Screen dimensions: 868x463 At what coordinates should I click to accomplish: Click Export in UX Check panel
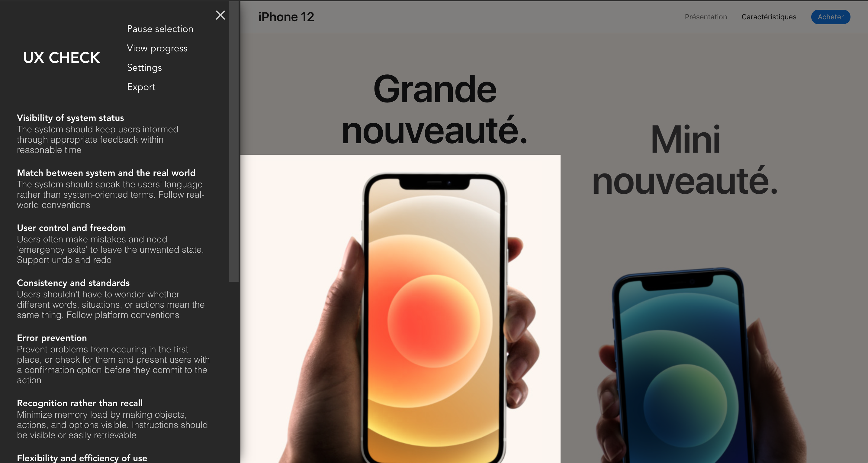pyautogui.click(x=141, y=86)
